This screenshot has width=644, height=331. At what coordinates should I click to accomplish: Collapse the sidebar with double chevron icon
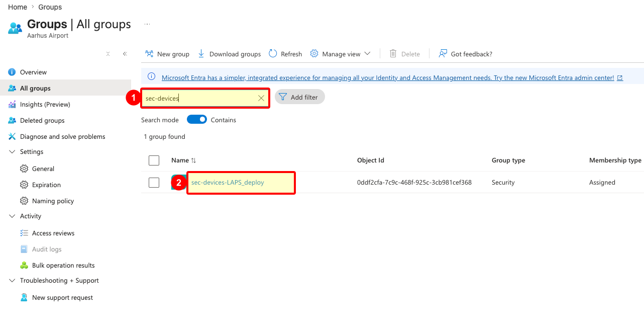(125, 54)
